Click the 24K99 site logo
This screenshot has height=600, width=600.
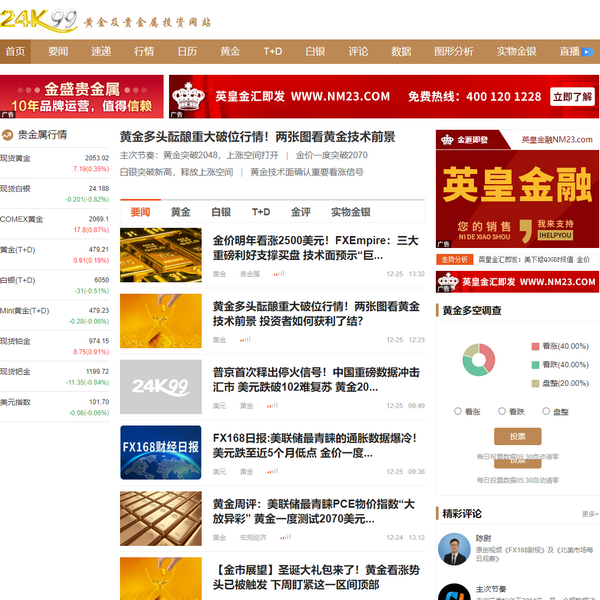(40, 18)
